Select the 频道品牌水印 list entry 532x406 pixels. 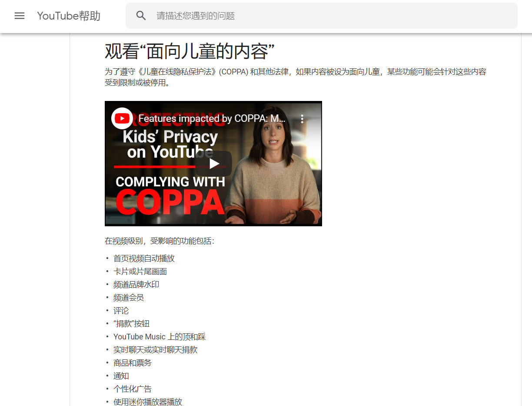(136, 285)
